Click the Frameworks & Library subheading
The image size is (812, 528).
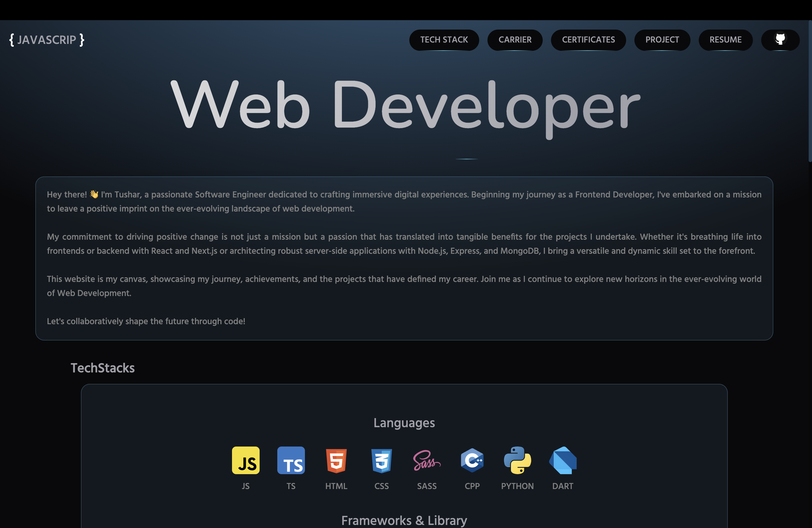point(404,521)
